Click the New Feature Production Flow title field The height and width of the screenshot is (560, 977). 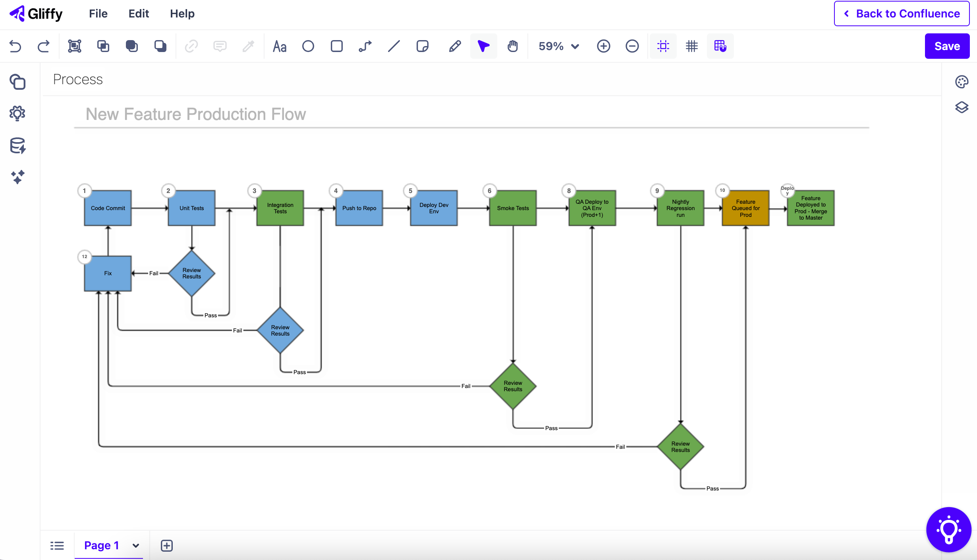click(x=196, y=114)
